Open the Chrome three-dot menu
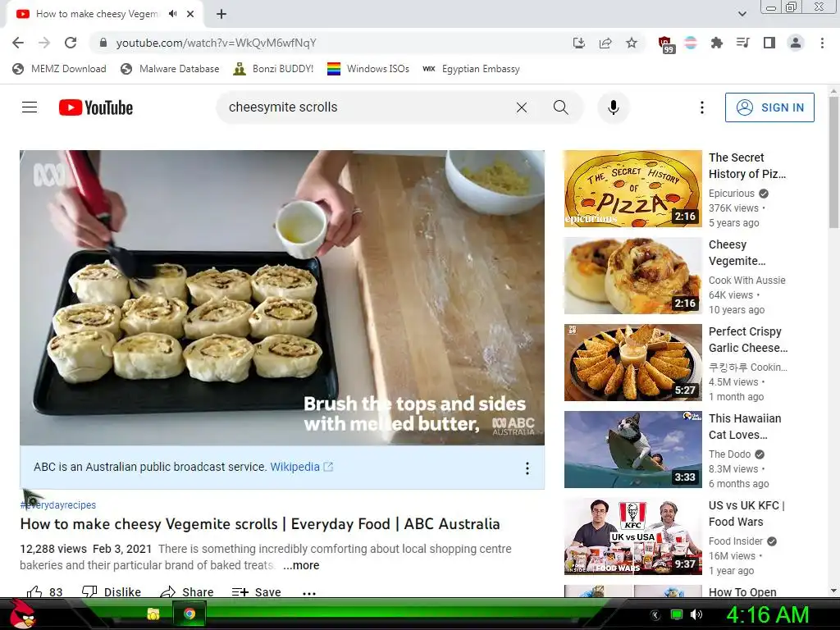This screenshot has height=630, width=840. coord(822,43)
